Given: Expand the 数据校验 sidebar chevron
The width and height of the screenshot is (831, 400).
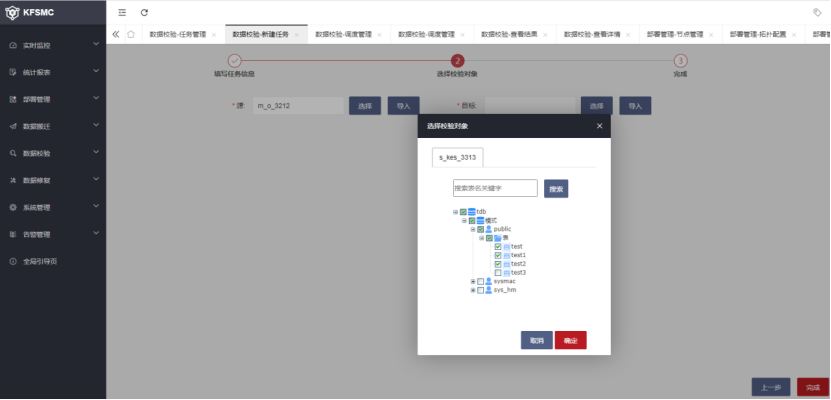Looking at the screenshot, I should click(96, 152).
